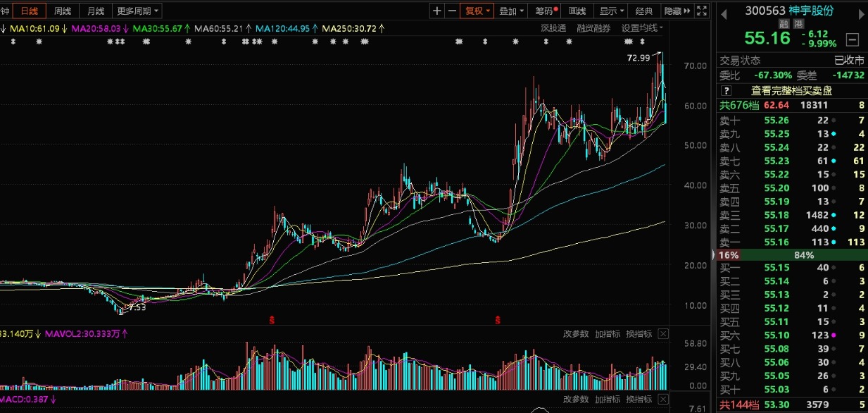The image size is (868, 413).
Task: Click the question mark help icon
Action: coord(727,90)
